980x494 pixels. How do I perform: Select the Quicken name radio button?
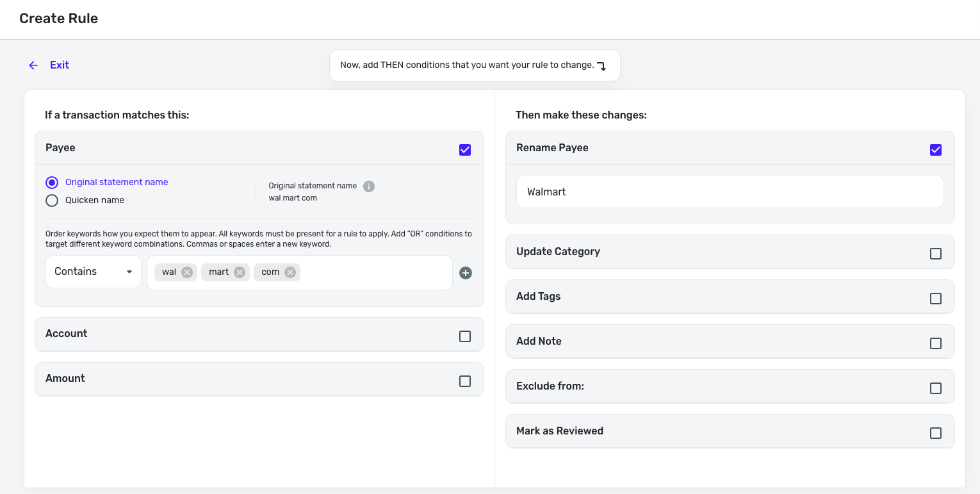point(52,201)
